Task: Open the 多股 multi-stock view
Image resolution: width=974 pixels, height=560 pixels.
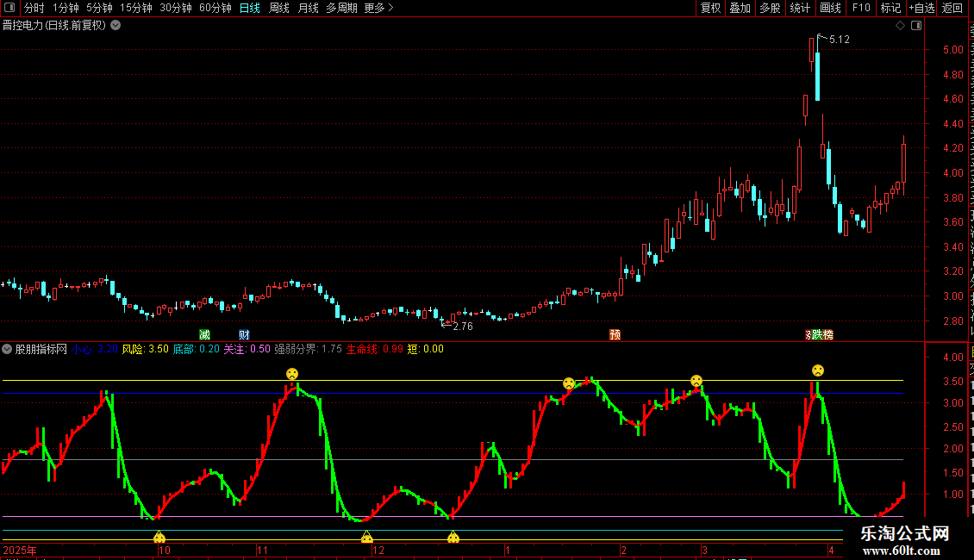Action: tap(770, 8)
